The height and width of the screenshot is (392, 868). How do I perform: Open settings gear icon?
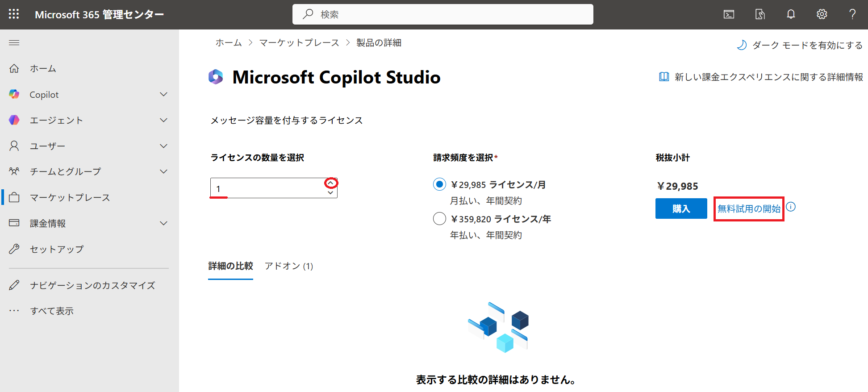coord(822,14)
